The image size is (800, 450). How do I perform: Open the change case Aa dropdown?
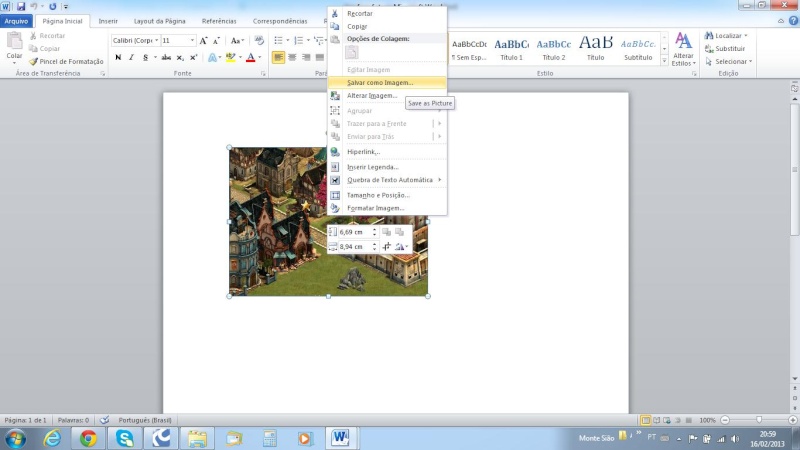click(x=237, y=40)
